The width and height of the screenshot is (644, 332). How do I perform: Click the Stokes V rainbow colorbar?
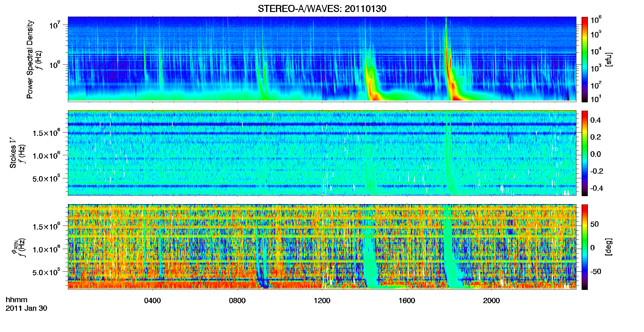point(585,153)
